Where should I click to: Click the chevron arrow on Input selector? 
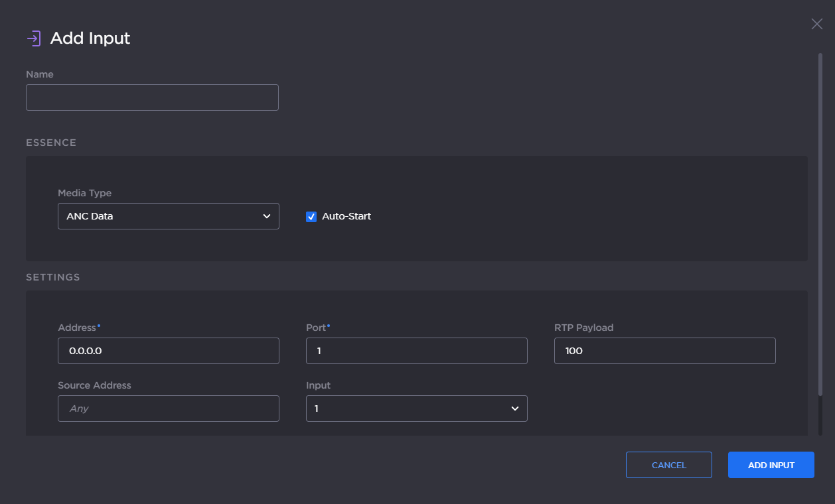[515, 409]
